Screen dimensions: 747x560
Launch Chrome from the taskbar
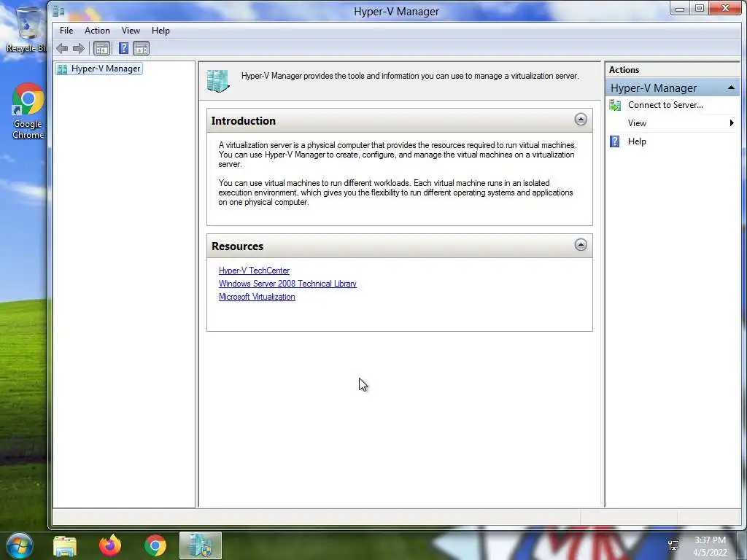[x=155, y=545]
